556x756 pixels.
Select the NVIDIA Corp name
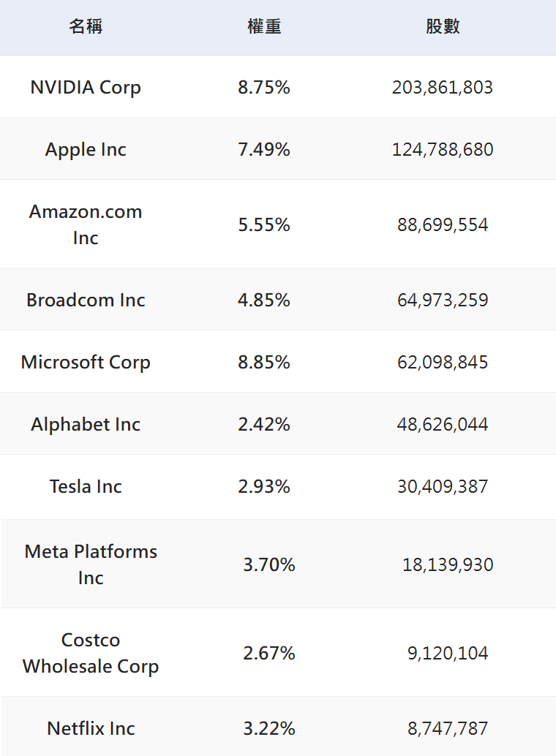pos(86,88)
